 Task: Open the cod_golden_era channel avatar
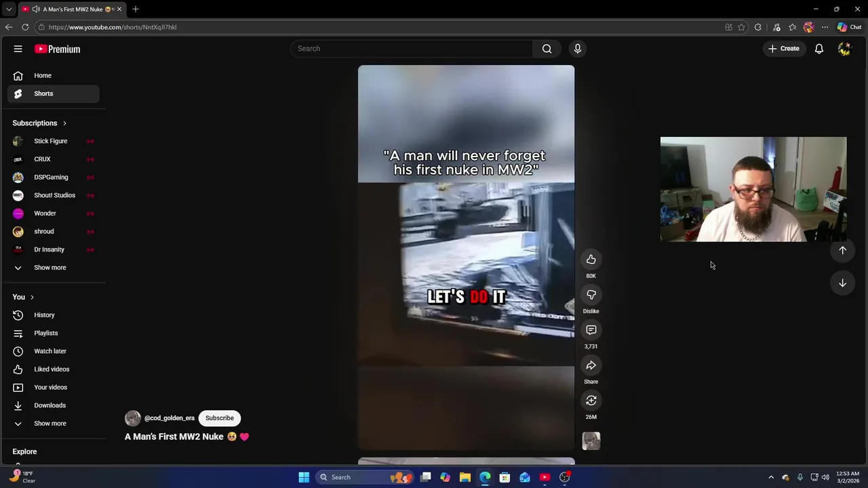click(x=133, y=418)
